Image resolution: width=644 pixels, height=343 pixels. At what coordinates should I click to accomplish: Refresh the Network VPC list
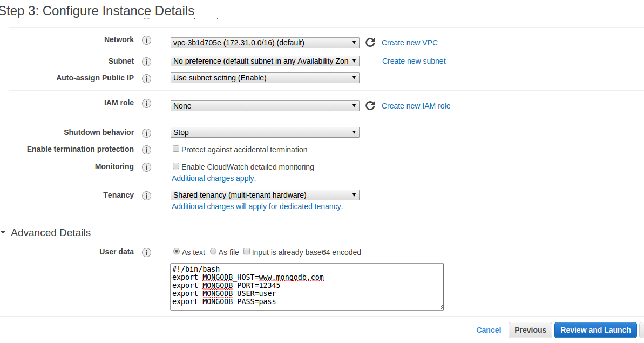[370, 43]
